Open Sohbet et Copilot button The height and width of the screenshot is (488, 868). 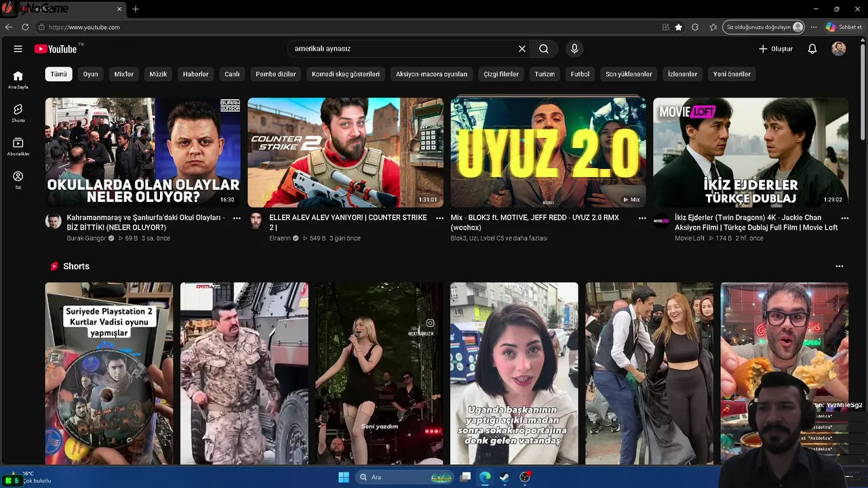pos(844,27)
